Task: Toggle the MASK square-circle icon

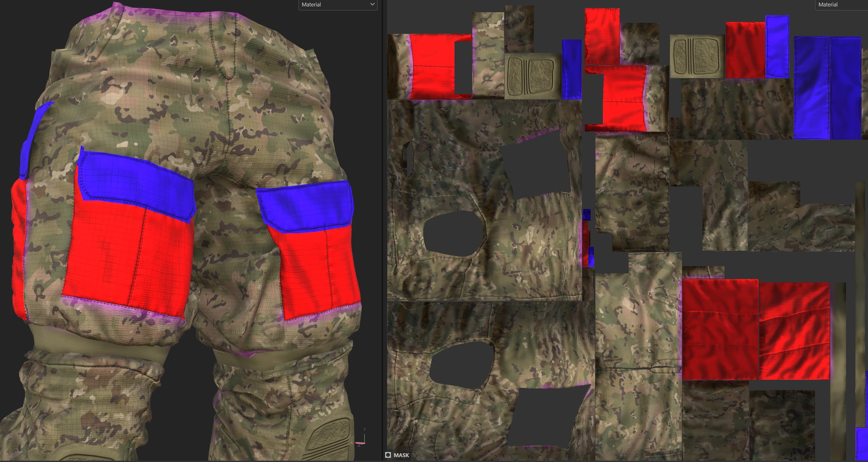Action: 388,455
